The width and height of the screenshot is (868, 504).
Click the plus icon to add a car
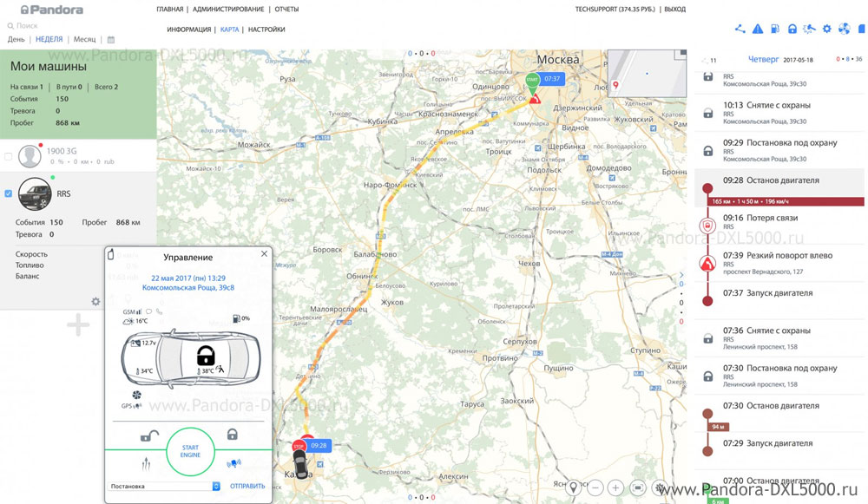click(78, 324)
